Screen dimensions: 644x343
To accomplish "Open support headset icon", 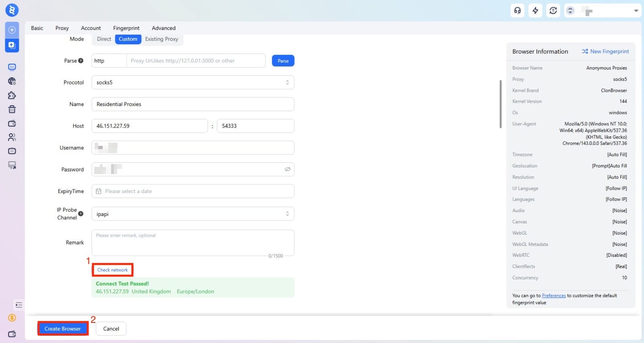I will 518,10.
